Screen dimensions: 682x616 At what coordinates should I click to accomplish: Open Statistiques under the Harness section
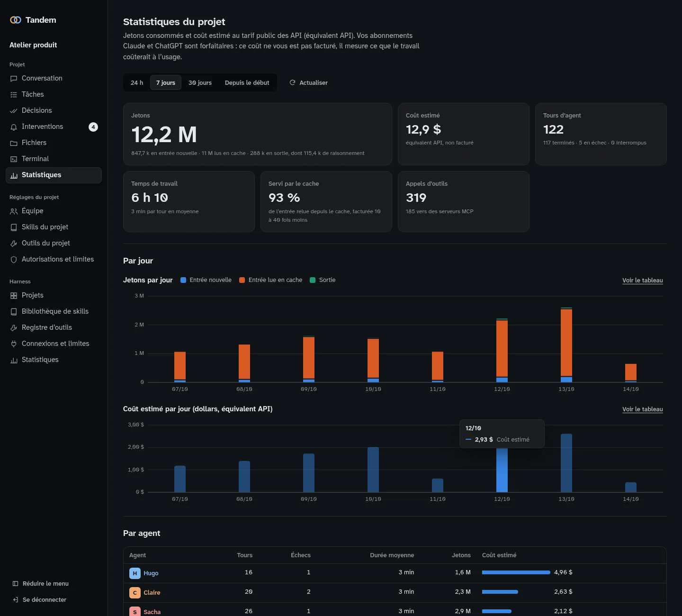[54, 360]
